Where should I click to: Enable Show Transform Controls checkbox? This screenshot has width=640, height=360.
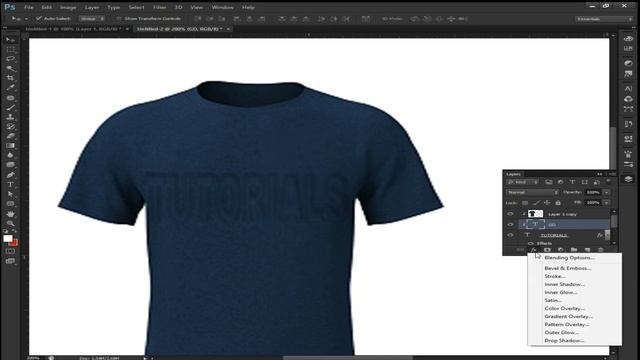(x=118, y=18)
